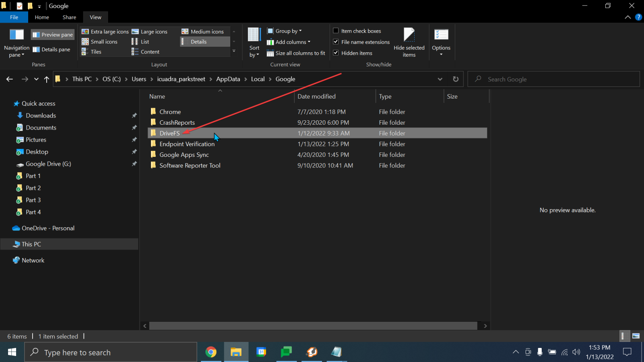This screenshot has height=362, width=644.
Task: Expand the address bar history dropdown
Action: click(x=440, y=79)
